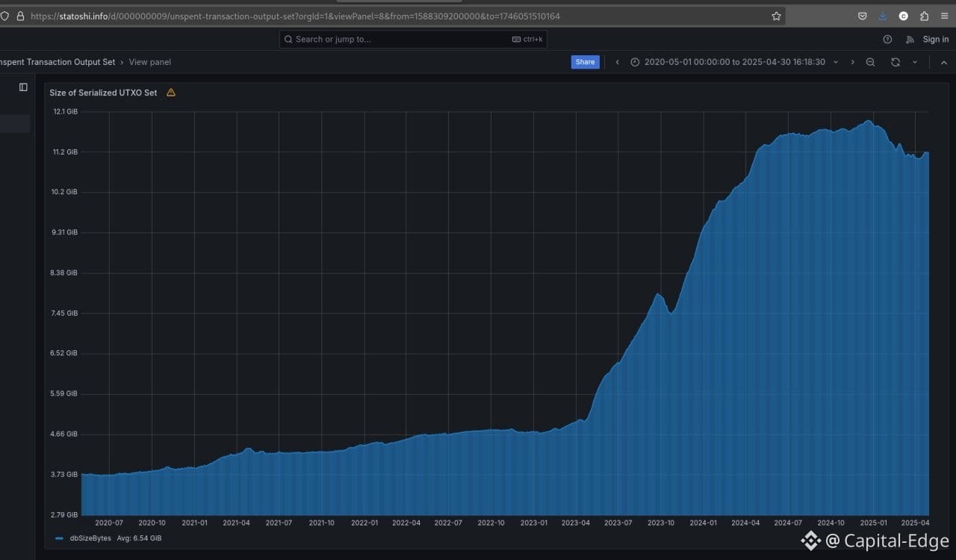The width and height of the screenshot is (956, 560).
Task: Click the dbSizeBytes legend color swatch
Action: [x=60, y=538]
